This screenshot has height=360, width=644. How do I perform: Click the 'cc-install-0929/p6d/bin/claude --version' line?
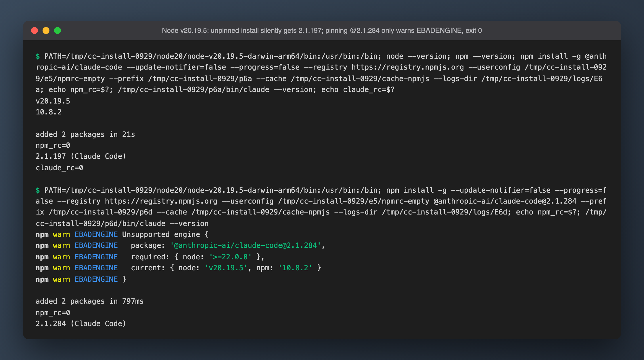(x=122, y=224)
